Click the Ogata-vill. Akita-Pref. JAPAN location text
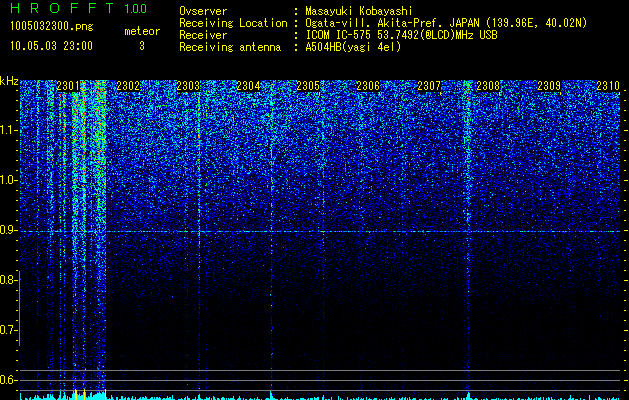The width and height of the screenshot is (629, 400). (446, 23)
